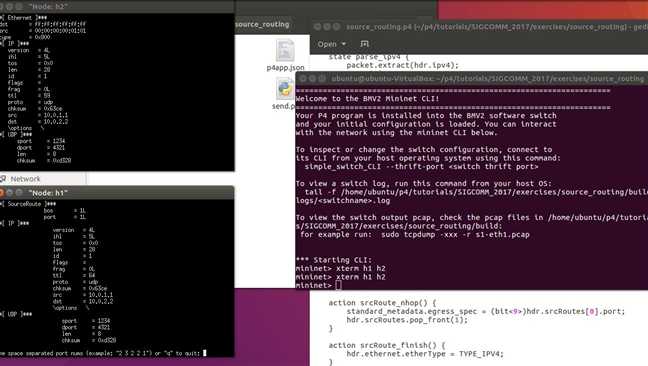The height and width of the screenshot is (366, 648).
Task: Maximize the gedit window
Action: [x=337, y=27]
